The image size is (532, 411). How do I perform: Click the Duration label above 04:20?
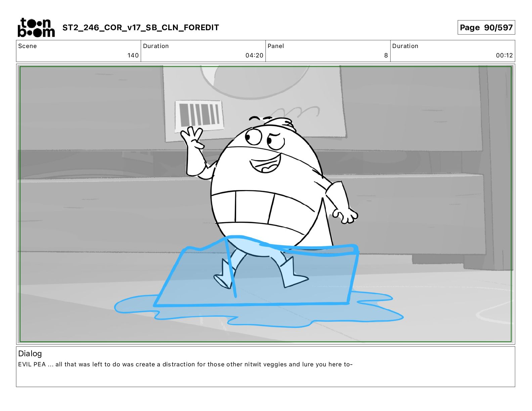click(x=156, y=46)
